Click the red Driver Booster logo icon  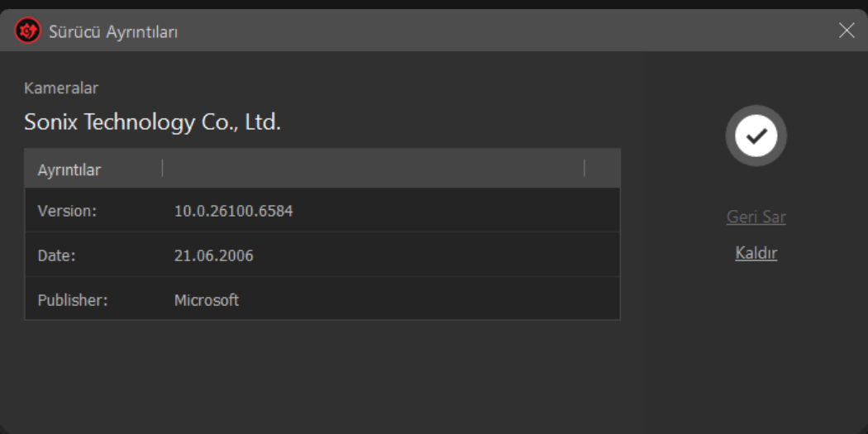[27, 31]
